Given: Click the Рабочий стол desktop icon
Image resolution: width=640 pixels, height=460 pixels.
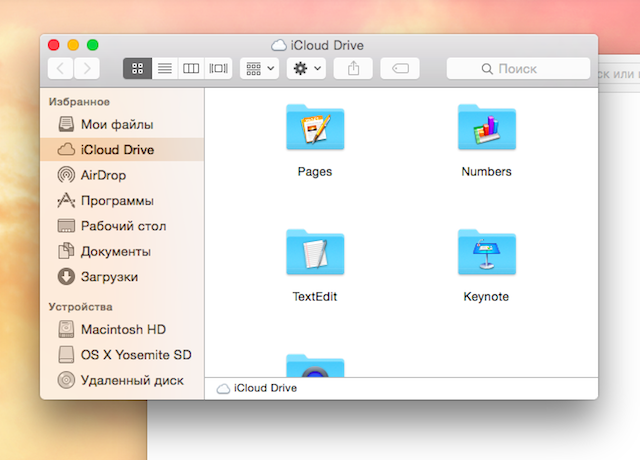Looking at the screenshot, I should pos(66,226).
